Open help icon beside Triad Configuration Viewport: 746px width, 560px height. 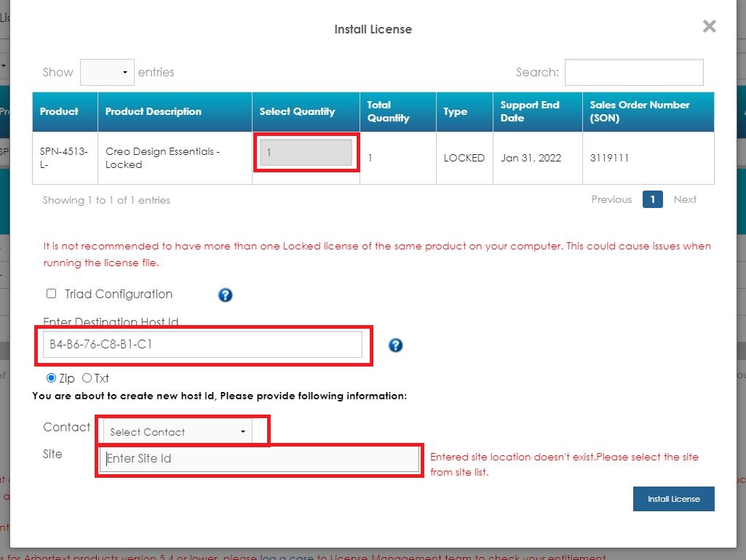point(225,295)
